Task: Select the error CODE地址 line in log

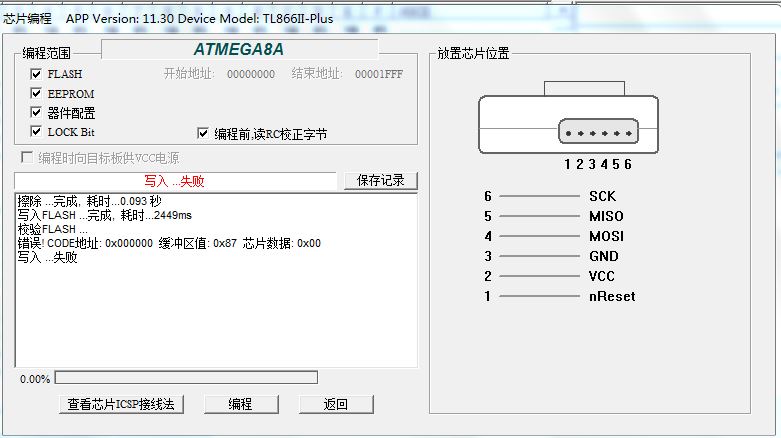Action: (169, 243)
